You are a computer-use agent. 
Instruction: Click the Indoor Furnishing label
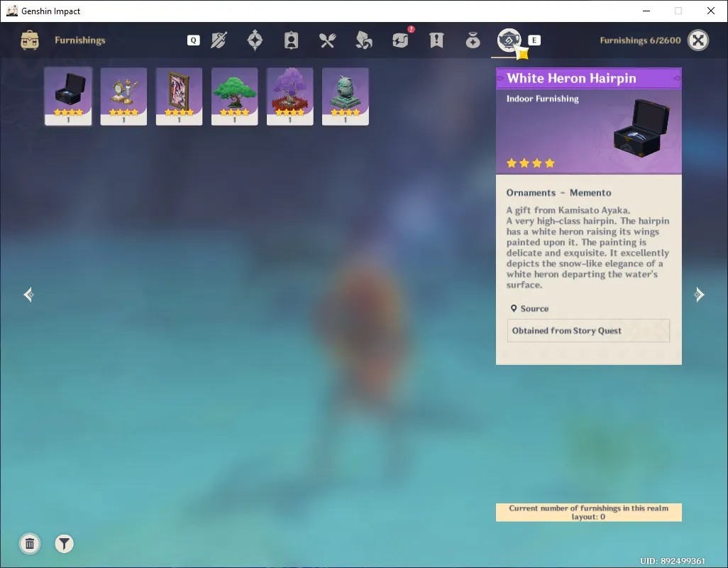(x=542, y=99)
